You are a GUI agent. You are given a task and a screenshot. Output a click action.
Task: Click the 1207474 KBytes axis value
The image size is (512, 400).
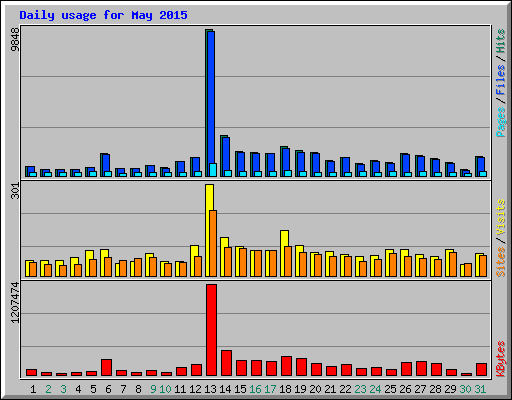click(15, 302)
